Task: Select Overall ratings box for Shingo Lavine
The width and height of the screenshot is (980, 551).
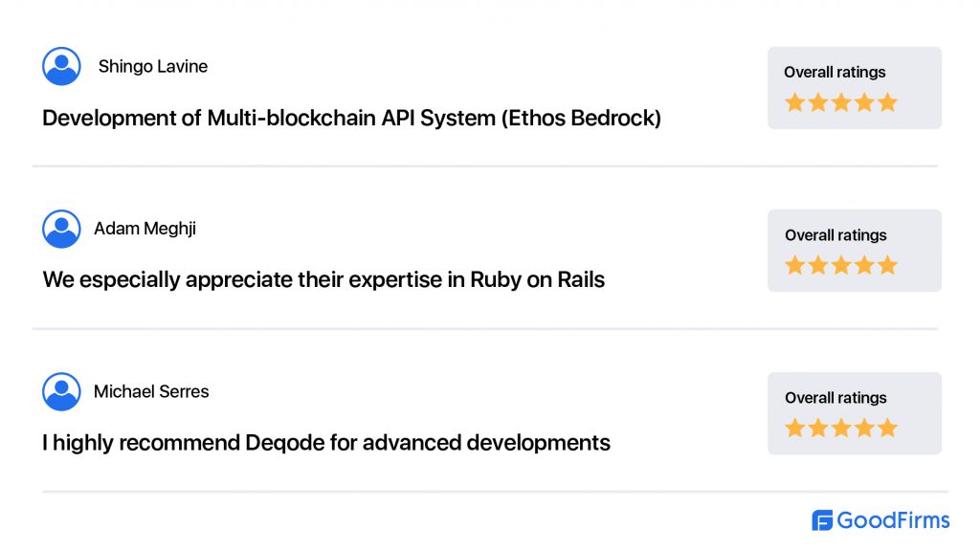Action: point(855,88)
